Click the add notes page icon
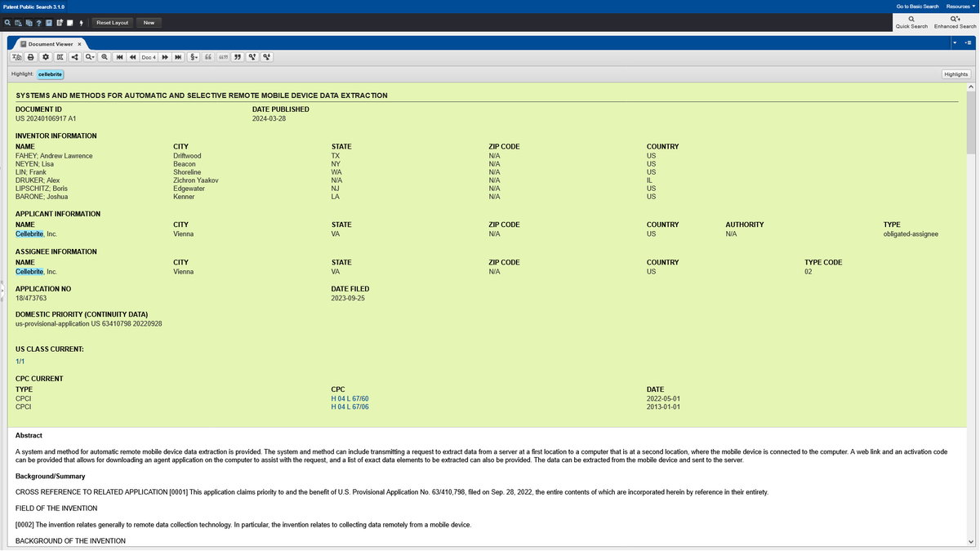This screenshot has width=980, height=551. pos(60,22)
